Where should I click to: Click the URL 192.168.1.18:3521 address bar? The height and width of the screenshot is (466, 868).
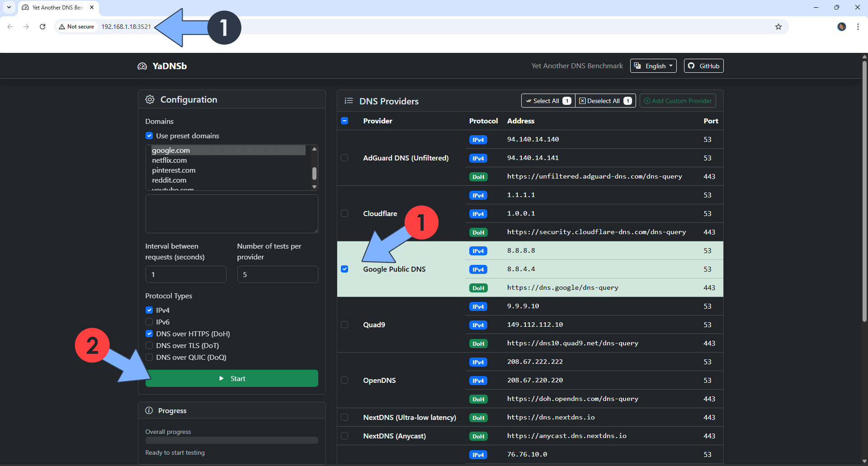(126, 27)
